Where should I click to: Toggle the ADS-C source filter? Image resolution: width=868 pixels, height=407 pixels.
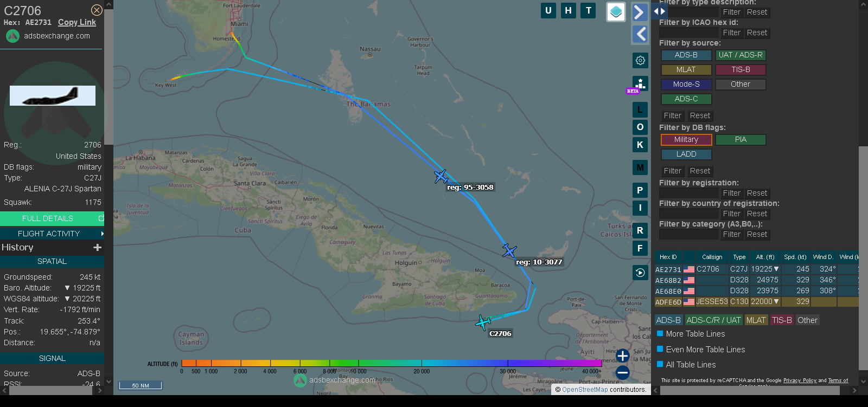pos(686,99)
